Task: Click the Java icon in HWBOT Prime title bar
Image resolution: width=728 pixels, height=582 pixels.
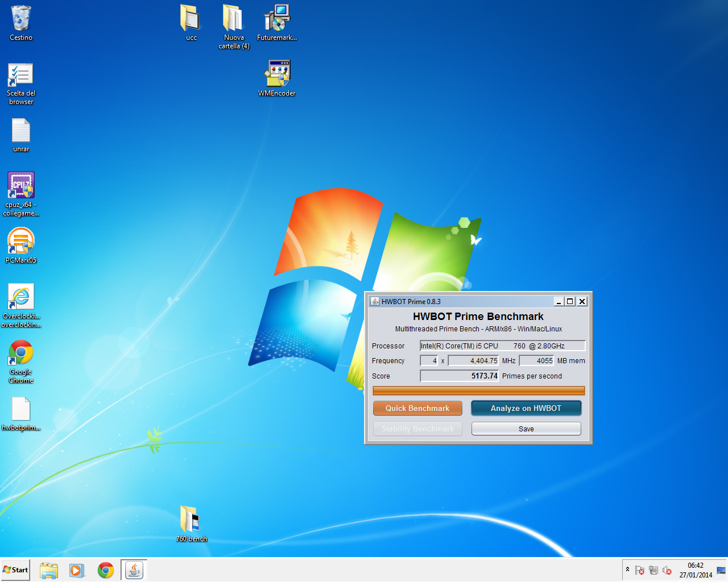Action: (x=375, y=301)
